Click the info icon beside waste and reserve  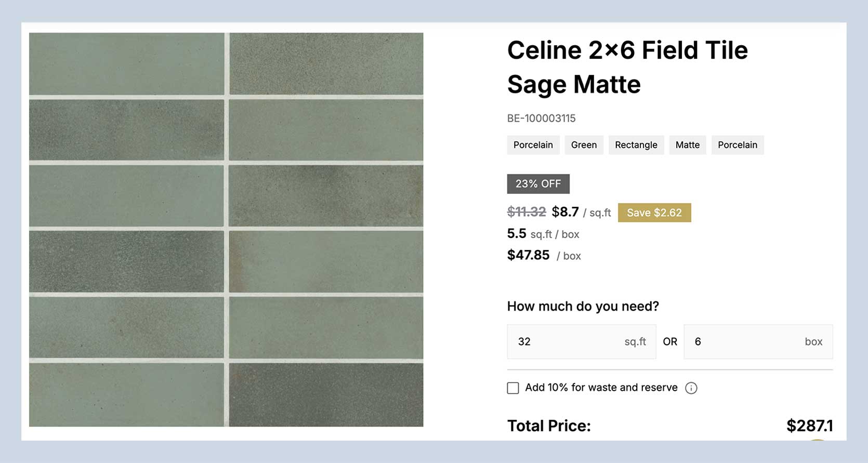pyautogui.click(x=691, y=388)
